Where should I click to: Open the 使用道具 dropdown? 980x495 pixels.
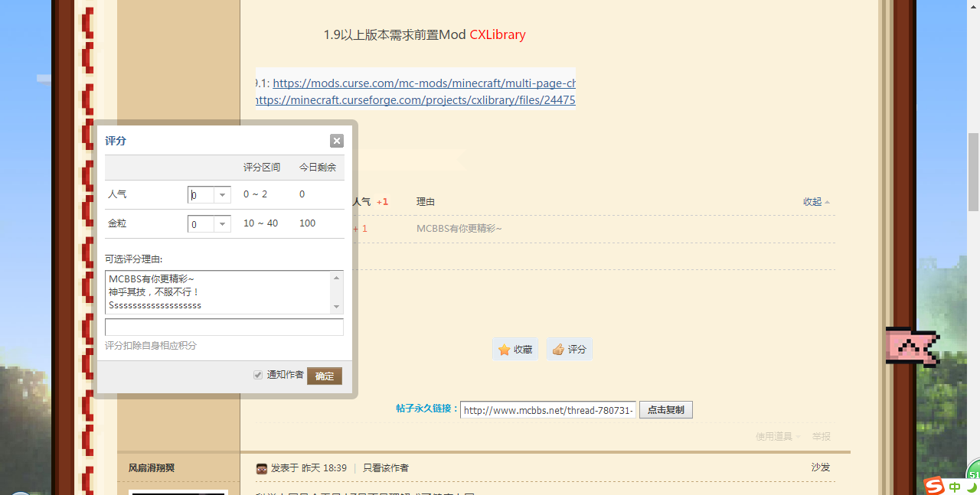point(778,437)
